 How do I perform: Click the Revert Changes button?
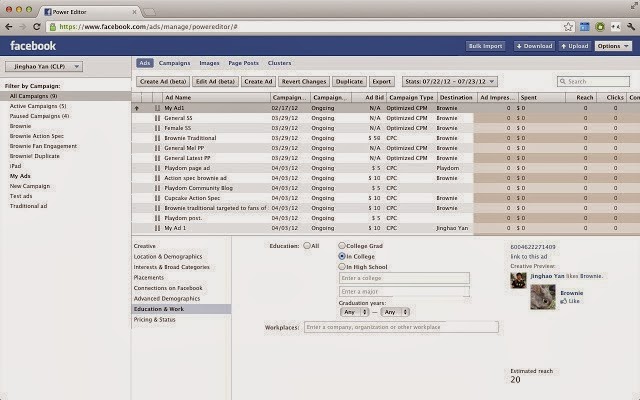pos(304,82)
